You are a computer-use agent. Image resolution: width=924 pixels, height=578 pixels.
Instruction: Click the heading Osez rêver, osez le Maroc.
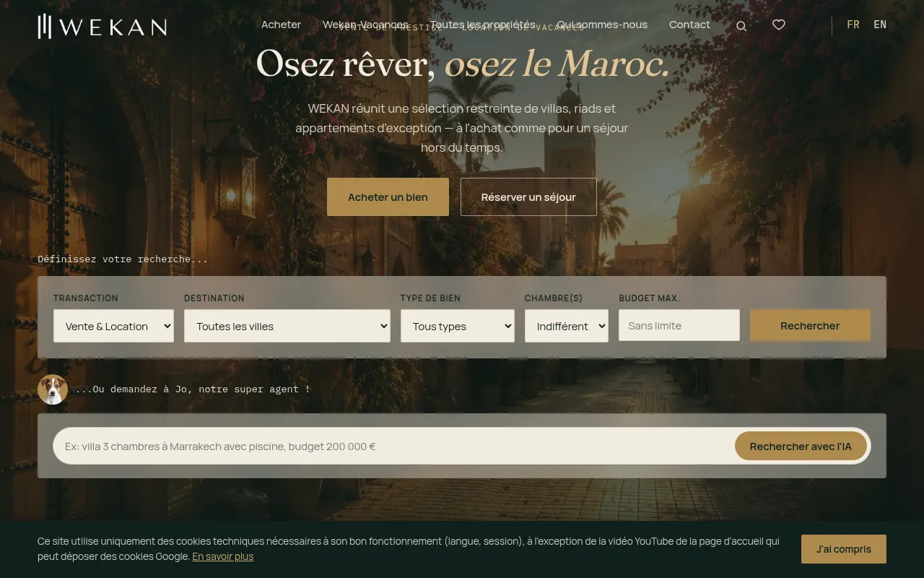(463, 64)
